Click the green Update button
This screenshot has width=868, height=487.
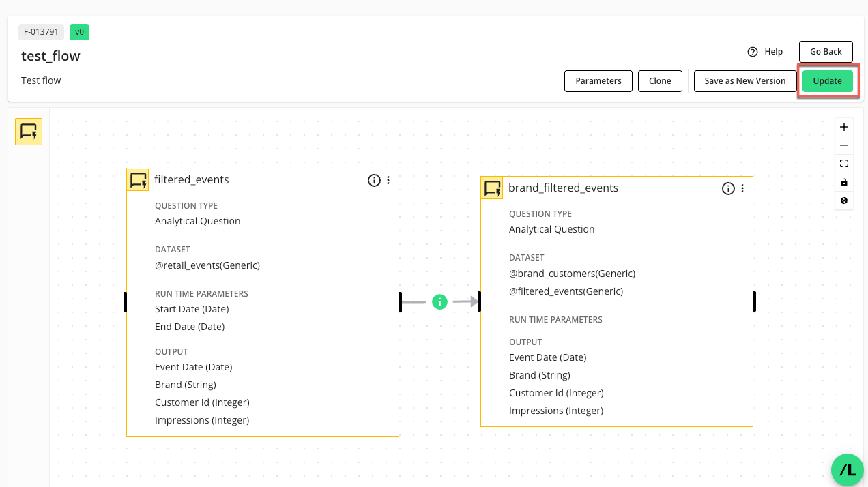tap(827, 81)
